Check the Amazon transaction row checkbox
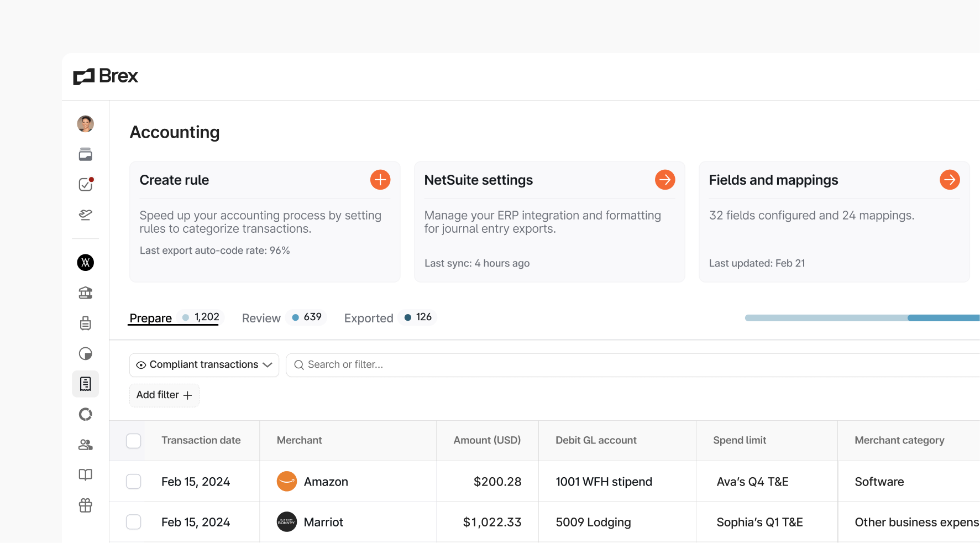 pyautogui.click(x=134, y=481)
